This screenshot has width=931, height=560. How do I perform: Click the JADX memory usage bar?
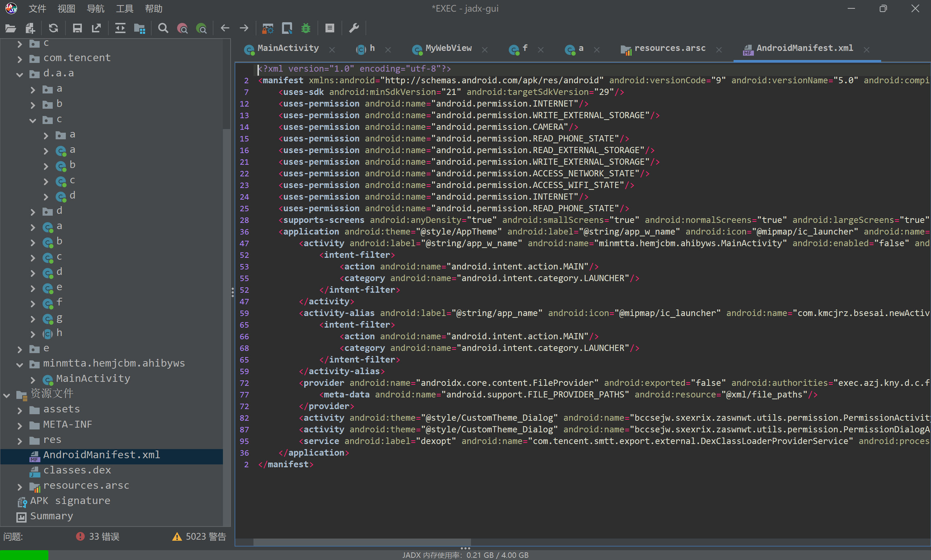pyautogui.click(x=465, y=555)
